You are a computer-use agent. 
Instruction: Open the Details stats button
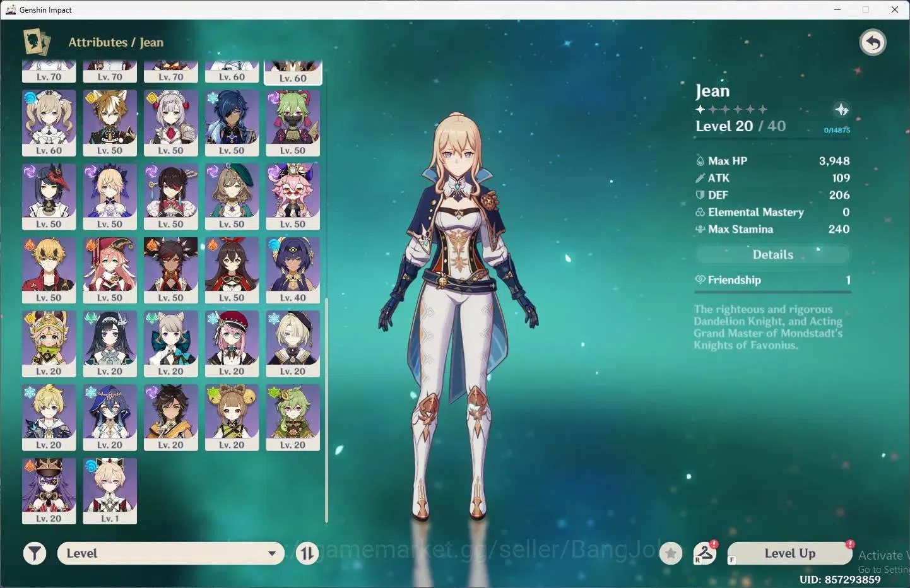[x=772, y=254]
